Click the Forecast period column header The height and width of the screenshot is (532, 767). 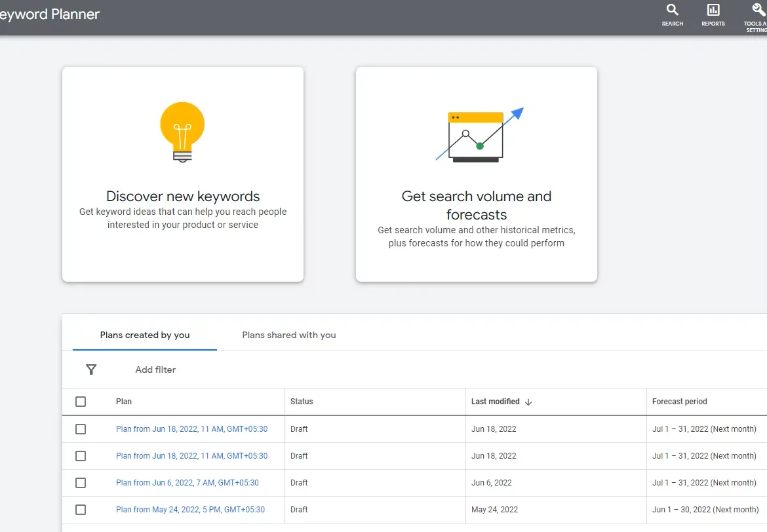(x=679, y=402)
